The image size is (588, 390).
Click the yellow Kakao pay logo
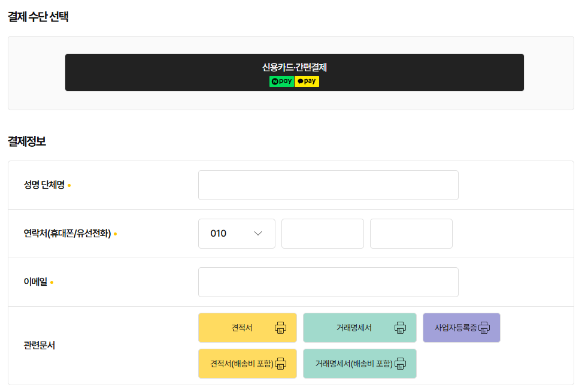point(307,81)
